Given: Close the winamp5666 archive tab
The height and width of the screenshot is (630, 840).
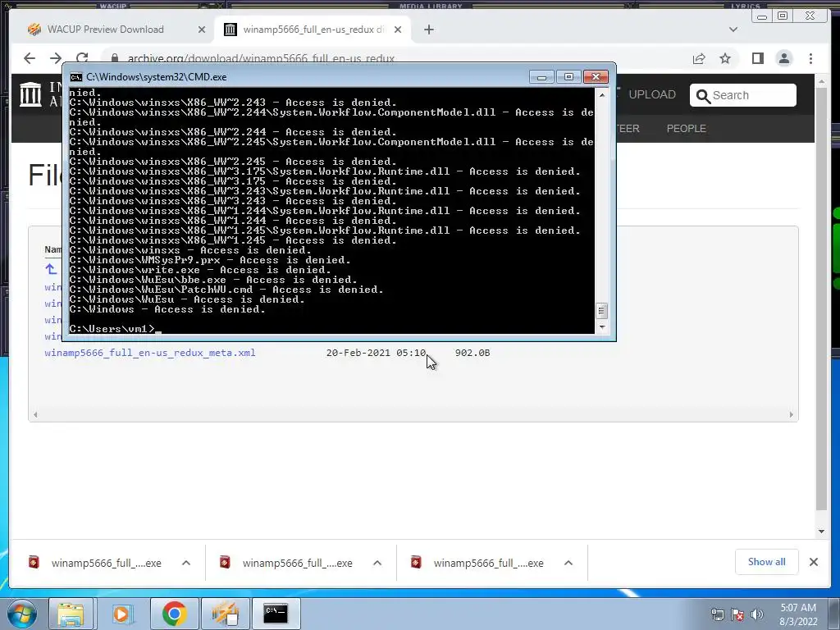Looking at the screenshot, I should tap(398, 30).
